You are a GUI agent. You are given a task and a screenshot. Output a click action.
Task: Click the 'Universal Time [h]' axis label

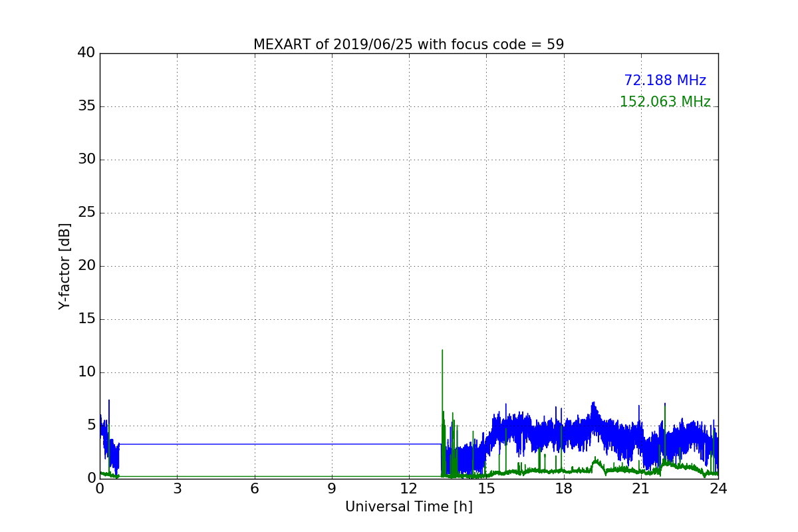click(408, 507)
